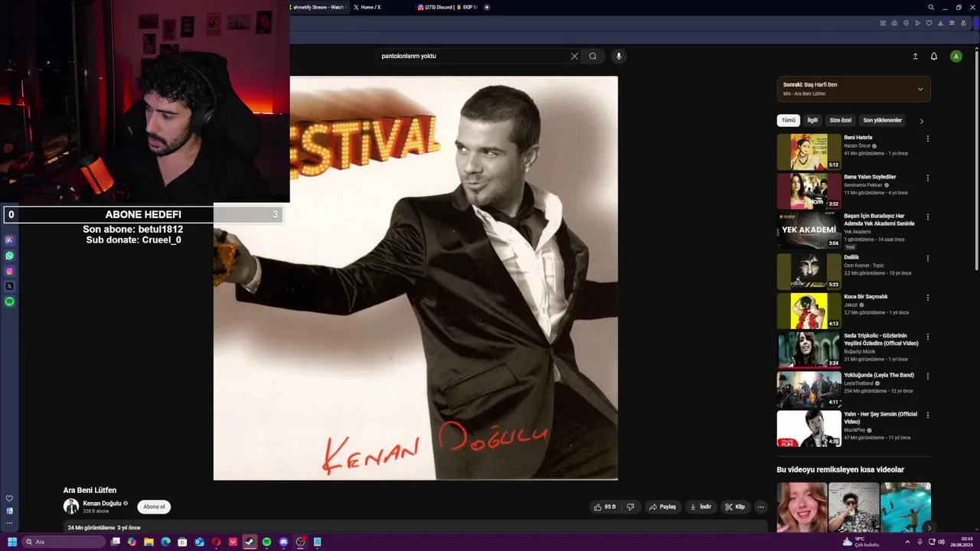Open Delilik video by Cem Karaca

[808, 271]
